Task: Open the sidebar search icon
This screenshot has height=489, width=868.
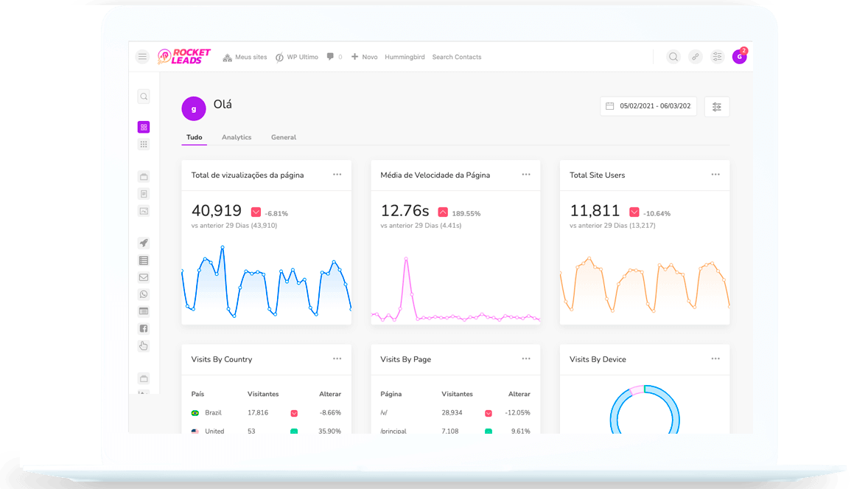Action: click(144, 97)
